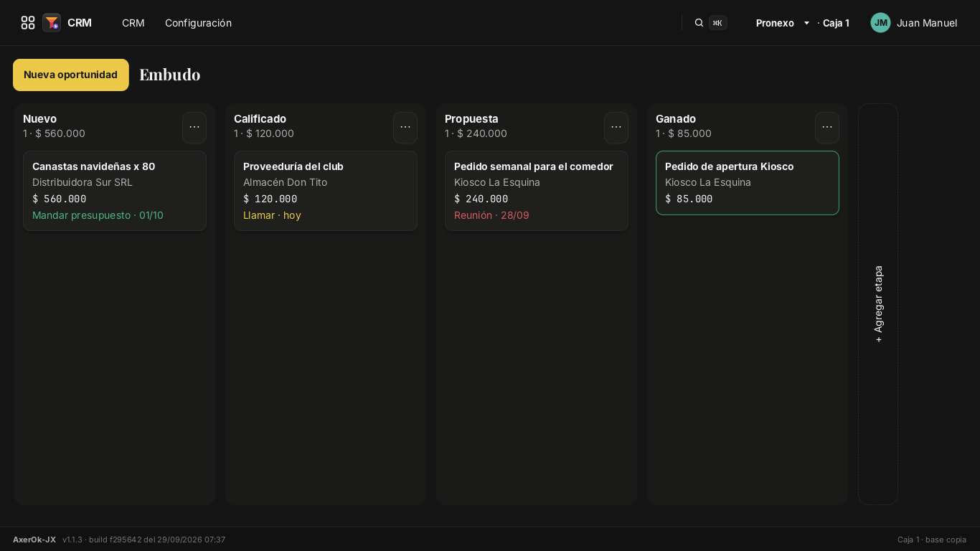
Task: Click the Ganado column title
Action: click(676, 118)
